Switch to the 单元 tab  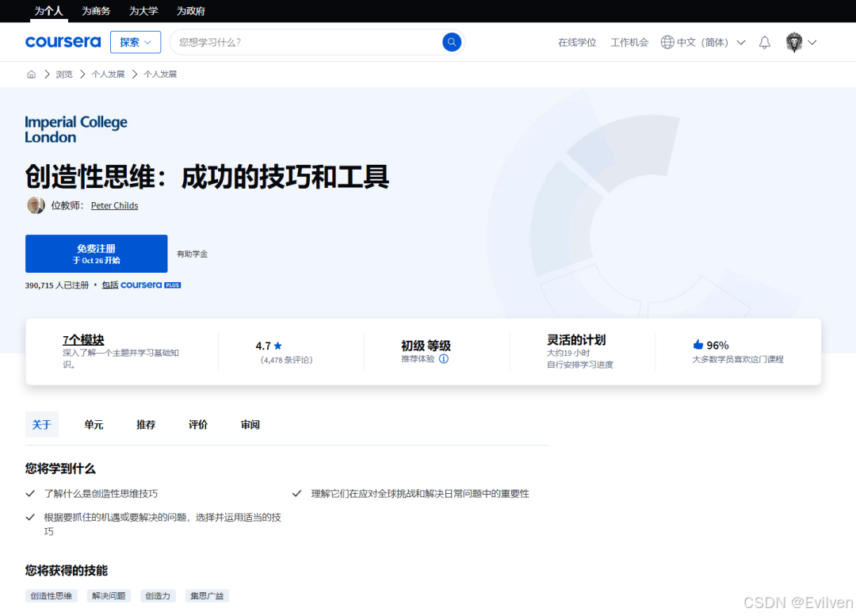(x=94, y=425)
